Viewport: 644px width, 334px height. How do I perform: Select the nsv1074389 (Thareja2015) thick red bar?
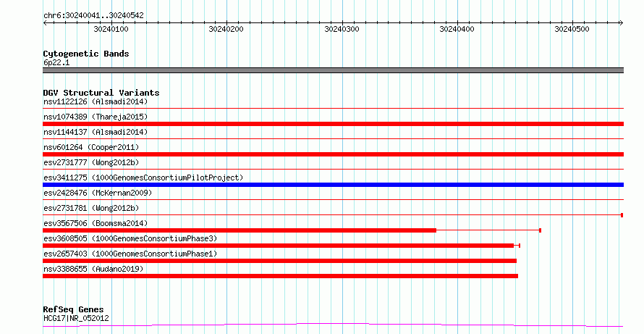coord(333,124)
